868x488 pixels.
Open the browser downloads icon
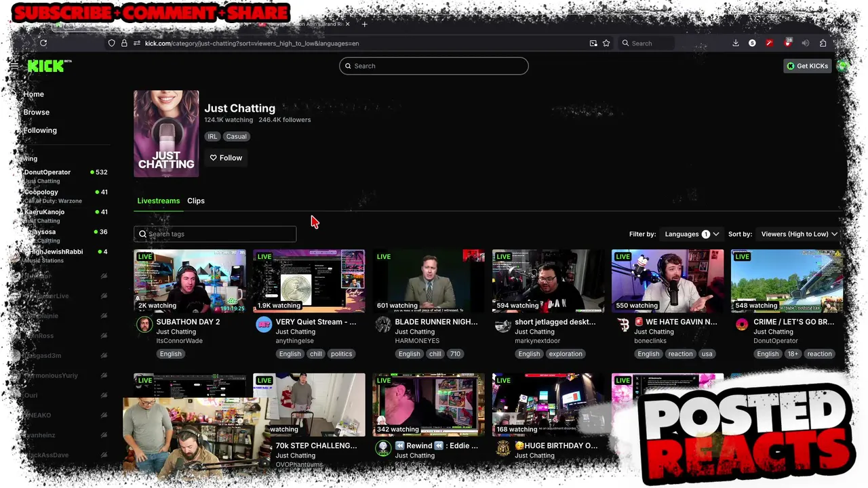[736, 43]
